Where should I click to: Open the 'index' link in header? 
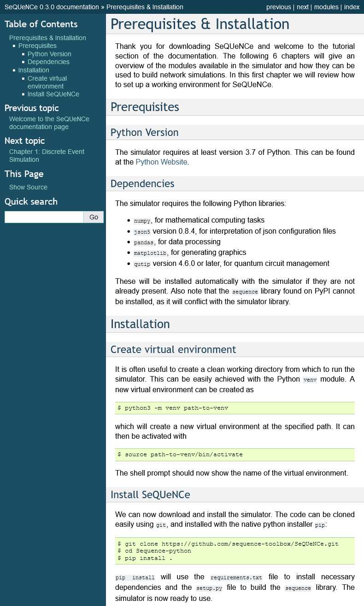352,7
